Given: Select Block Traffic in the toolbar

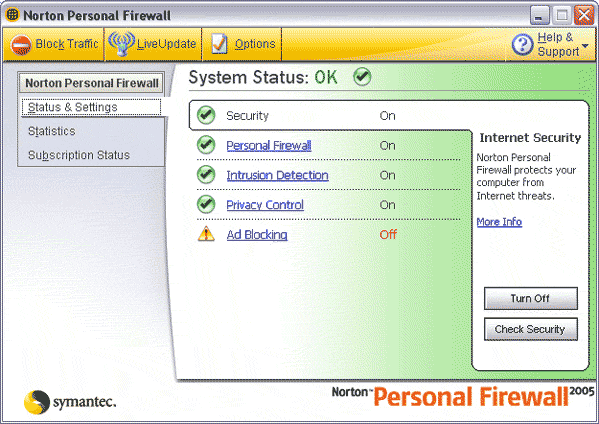Looking at the screenshot, I should tap(55, 44).
